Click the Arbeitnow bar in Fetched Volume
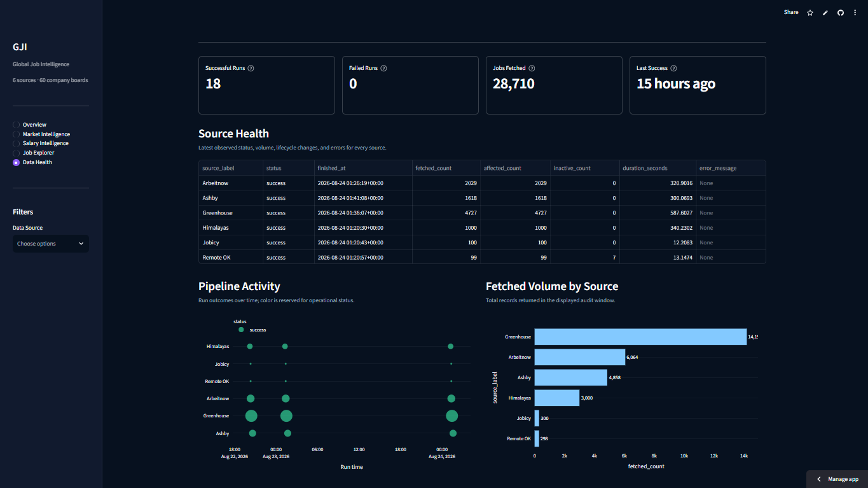 click(x=580, y=357)
